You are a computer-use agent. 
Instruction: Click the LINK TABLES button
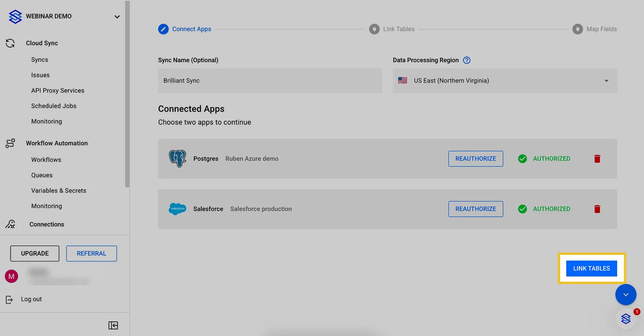coord(592,269)
